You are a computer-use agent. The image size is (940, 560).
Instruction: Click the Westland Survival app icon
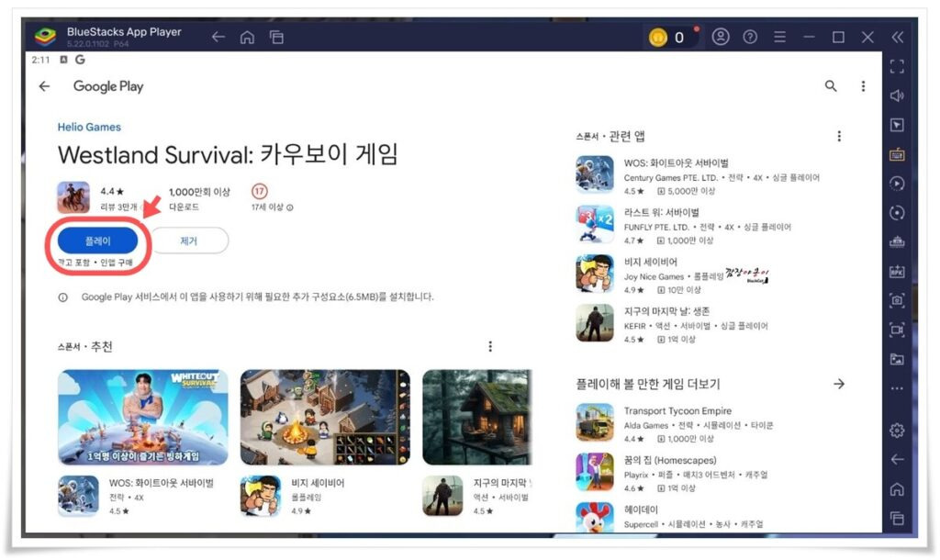point(73,197)
